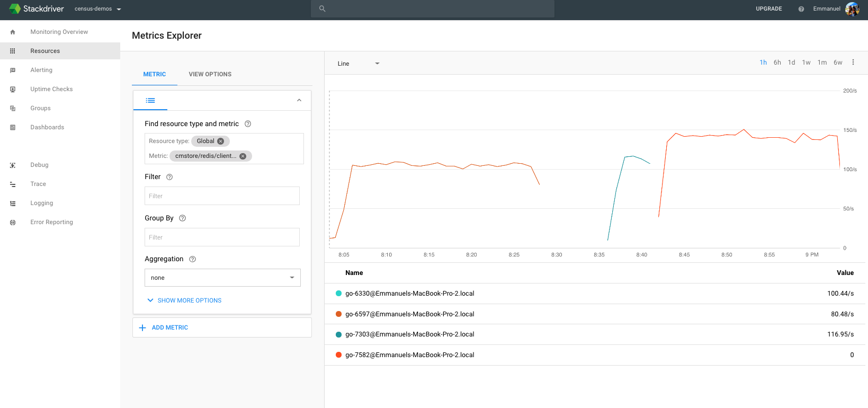868x408 pixels.
Task: Open the Trace page
Action: (38, 184)
